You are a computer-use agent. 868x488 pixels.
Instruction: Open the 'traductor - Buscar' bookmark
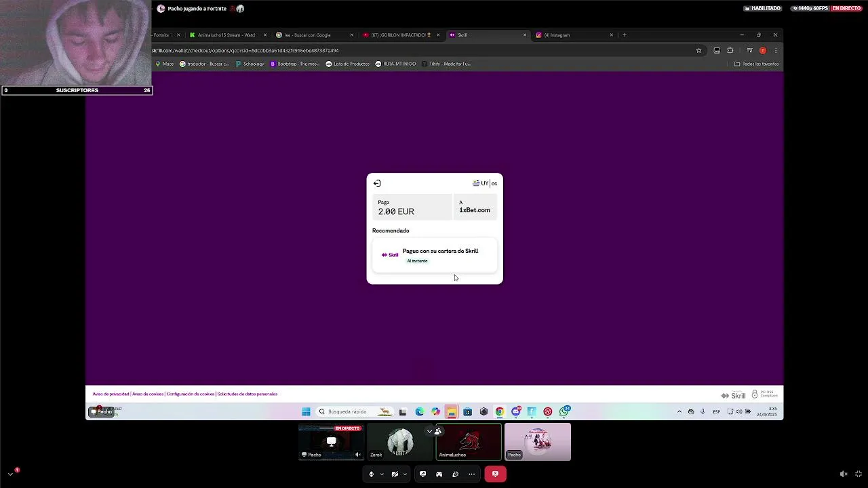point(204,64)
